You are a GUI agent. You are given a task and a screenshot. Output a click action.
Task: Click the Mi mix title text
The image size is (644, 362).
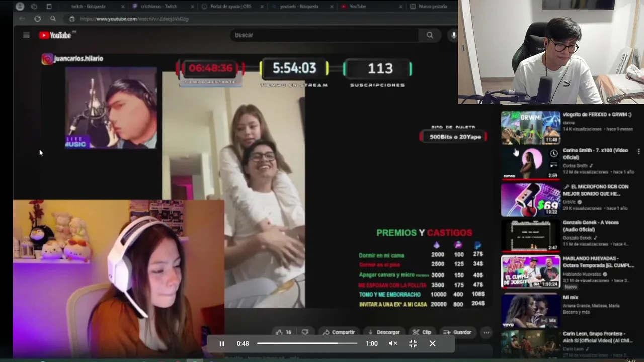click(x=570, y=297)
